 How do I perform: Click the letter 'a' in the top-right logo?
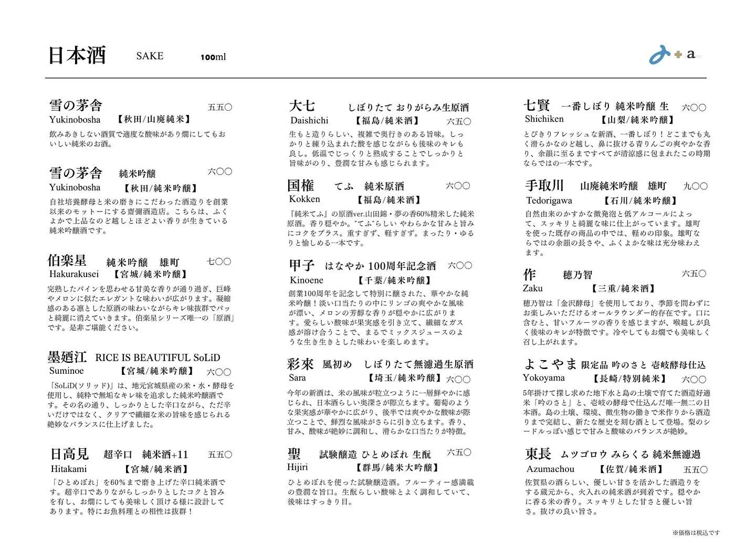(x=691, y=54)
